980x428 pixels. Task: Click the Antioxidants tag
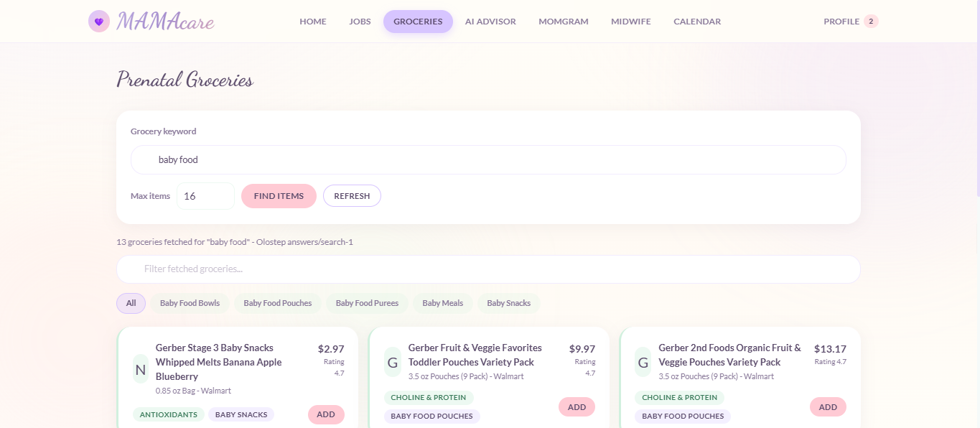[x=168, y=414]
